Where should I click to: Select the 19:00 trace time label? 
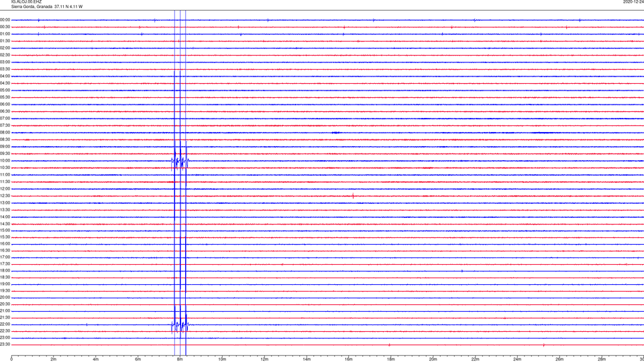(x=5, y=284)
